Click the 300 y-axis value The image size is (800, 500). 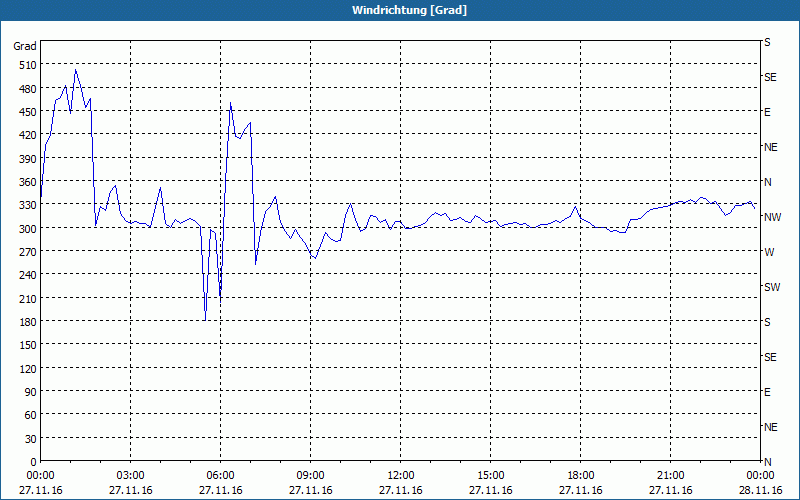point(28,229)
